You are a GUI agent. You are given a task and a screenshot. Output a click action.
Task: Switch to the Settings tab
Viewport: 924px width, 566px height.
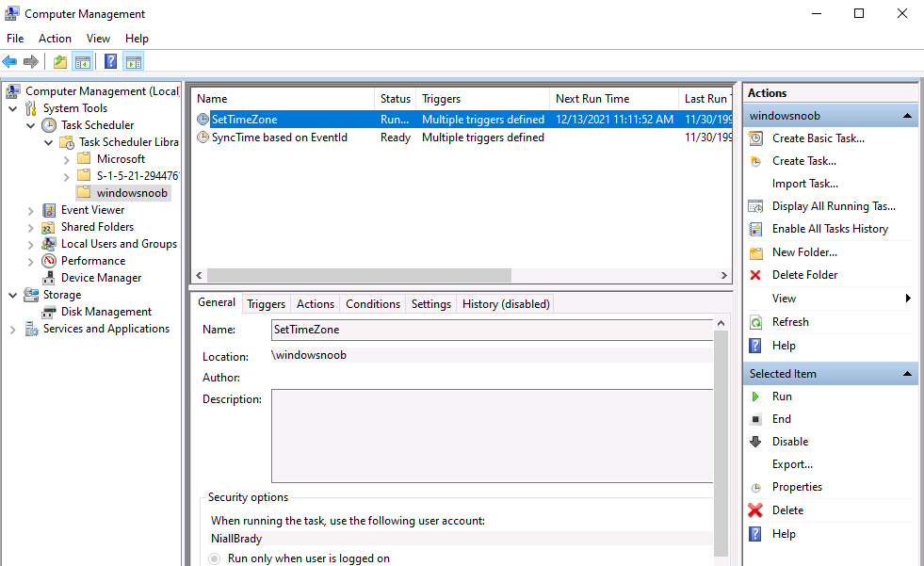coord(430,304)
